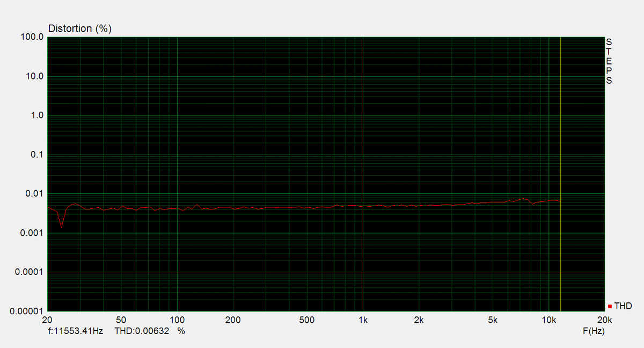This screenshot has width=644, height=348.
Task: Click the THD curve dip near 20 Hz
Action: coord(61,226)
